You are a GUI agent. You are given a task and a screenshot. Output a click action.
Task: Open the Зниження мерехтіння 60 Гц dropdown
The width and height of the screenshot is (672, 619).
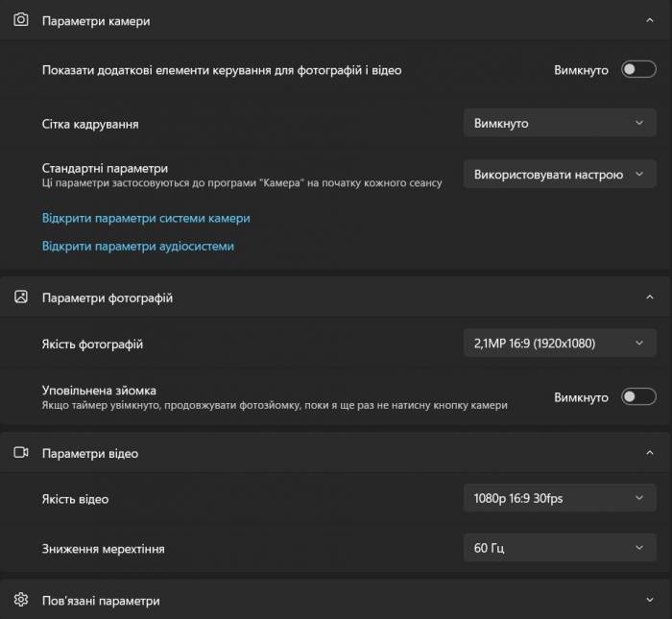point(560,548)
